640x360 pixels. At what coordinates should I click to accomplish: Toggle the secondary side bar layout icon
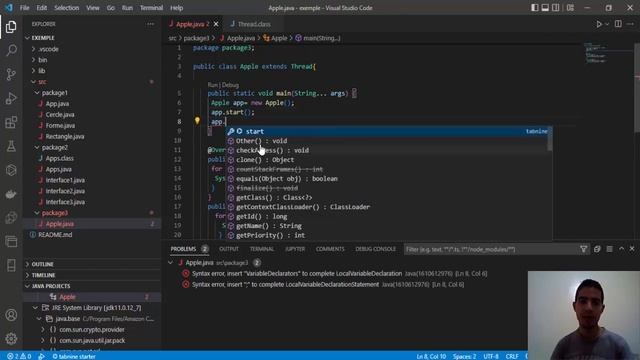pos(556,8)
